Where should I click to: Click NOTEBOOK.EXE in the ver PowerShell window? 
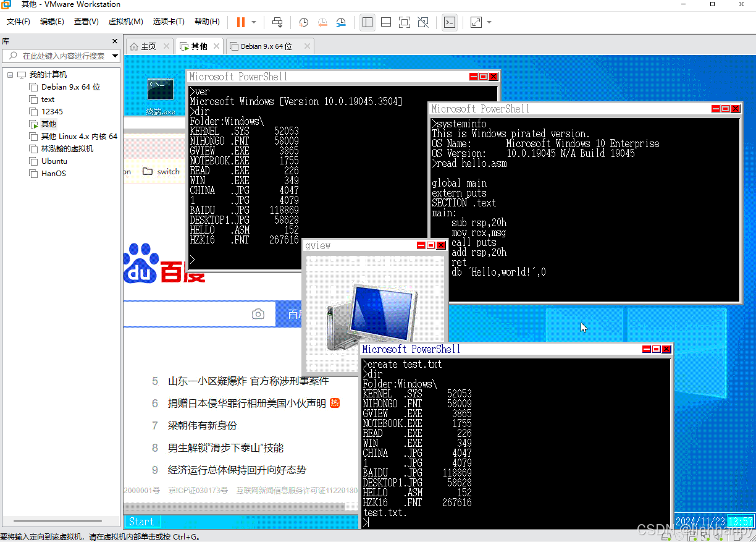[245, 161]
